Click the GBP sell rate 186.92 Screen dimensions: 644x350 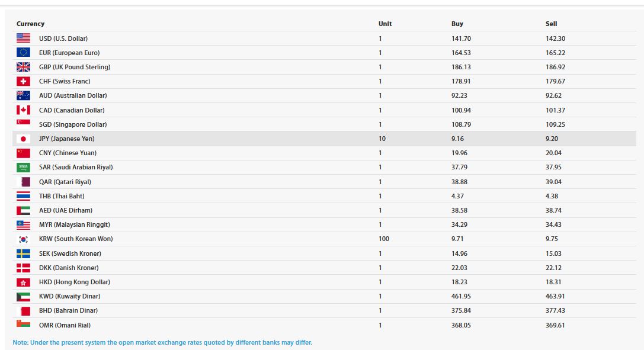[x=555, y=67]
